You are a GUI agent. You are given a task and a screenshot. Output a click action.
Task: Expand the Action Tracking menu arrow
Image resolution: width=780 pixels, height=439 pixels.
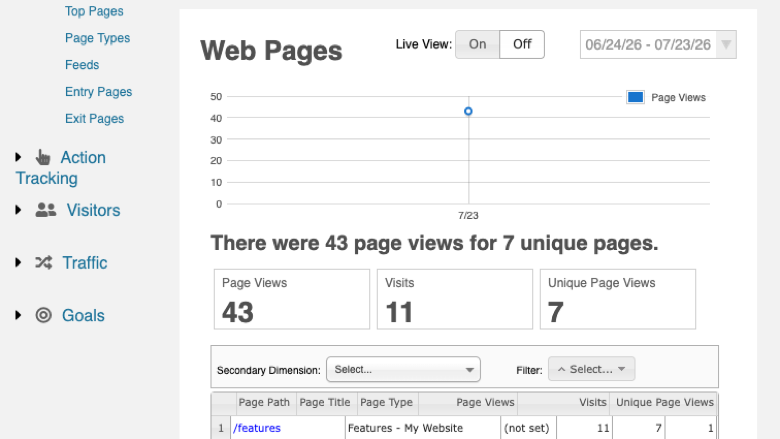18,158
